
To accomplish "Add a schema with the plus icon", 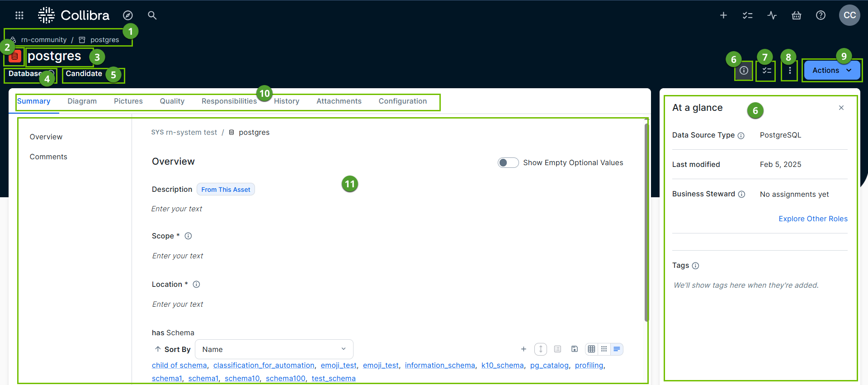I will [524, 349].
